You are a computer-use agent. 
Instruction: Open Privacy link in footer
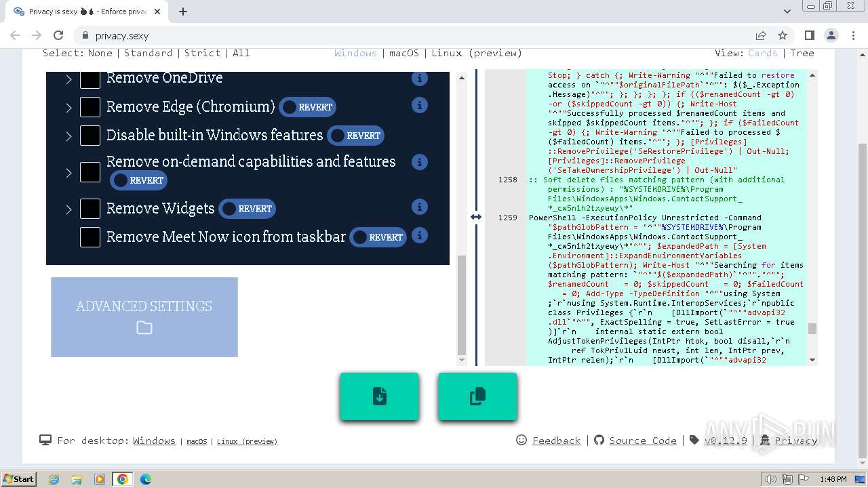click(795, 441)
